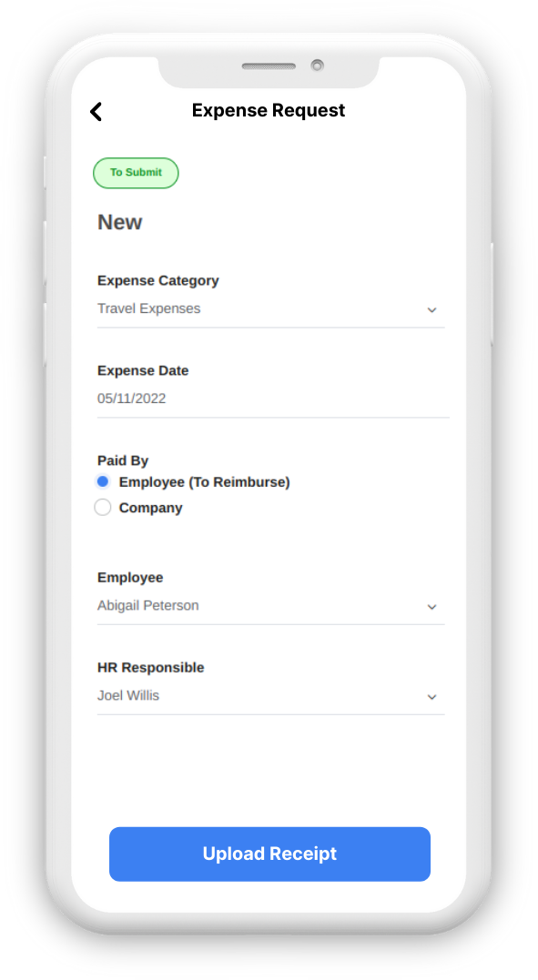Open the Joel Willis HR Responsible dropdown
Screen dimensions: 538x980
click(x=271, y=696)
